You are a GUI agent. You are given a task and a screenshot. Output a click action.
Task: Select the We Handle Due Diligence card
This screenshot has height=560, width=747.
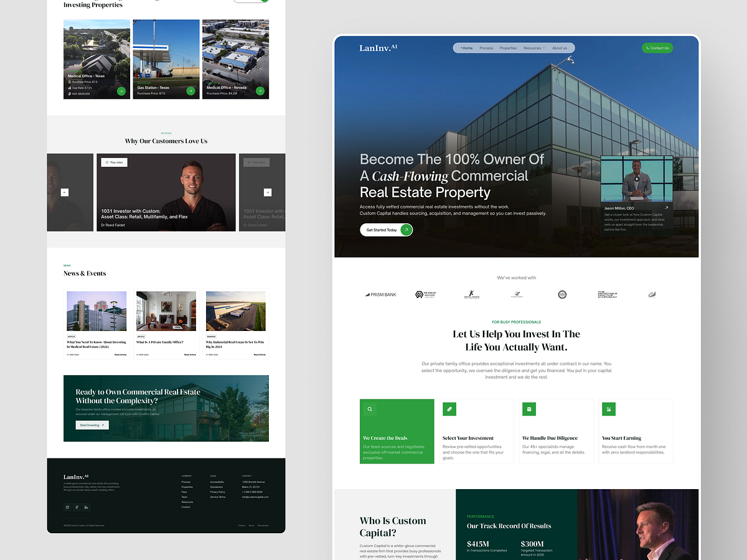(x=556, y=431)
